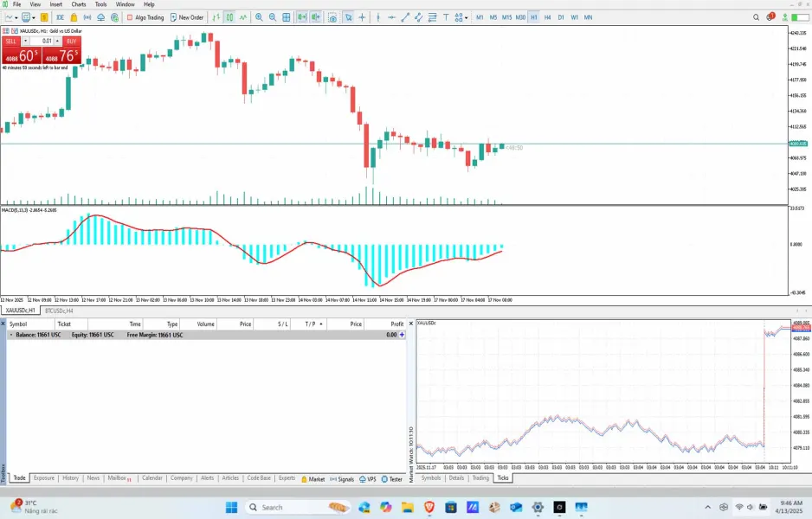Toggle the chart auto-scroll button
The image size is (812, 519).
[x=301, y=17]
